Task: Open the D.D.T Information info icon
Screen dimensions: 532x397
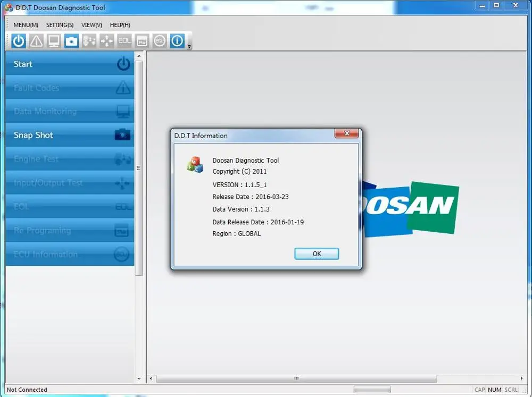Action: click(x=177, y=40)
